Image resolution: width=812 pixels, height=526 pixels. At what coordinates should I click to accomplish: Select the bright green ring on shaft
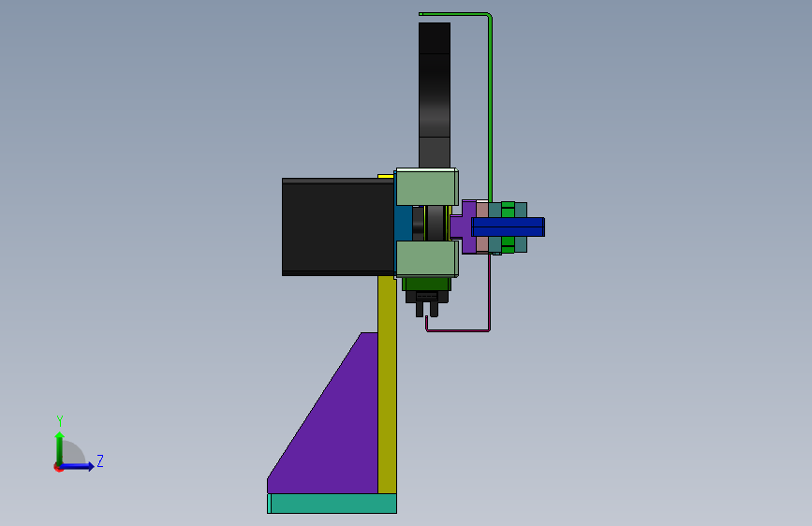tap(508, 209)
